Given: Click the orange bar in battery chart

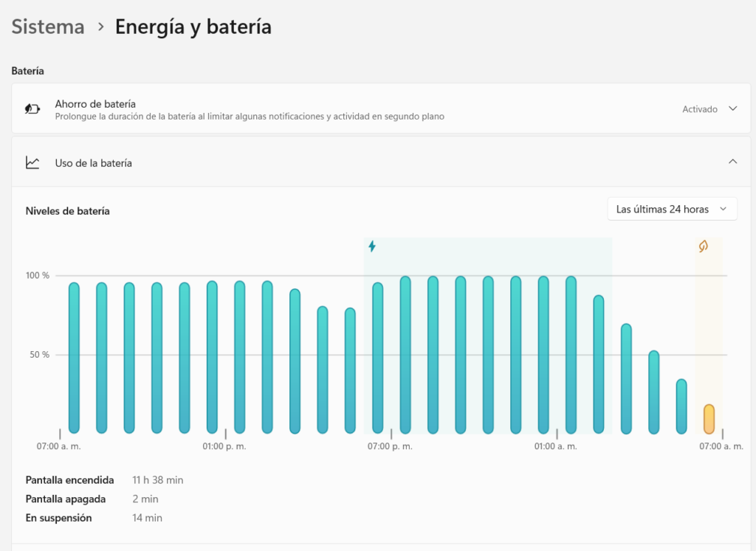Looking at the screenshot, I should pyautogui.click(x=709, y=419).
